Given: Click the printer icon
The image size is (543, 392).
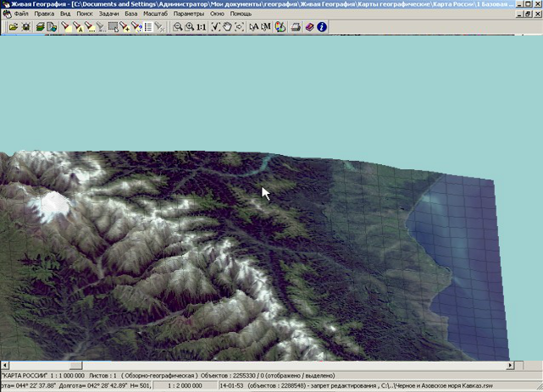Looking at the screenshot, I should pos(296,27).
